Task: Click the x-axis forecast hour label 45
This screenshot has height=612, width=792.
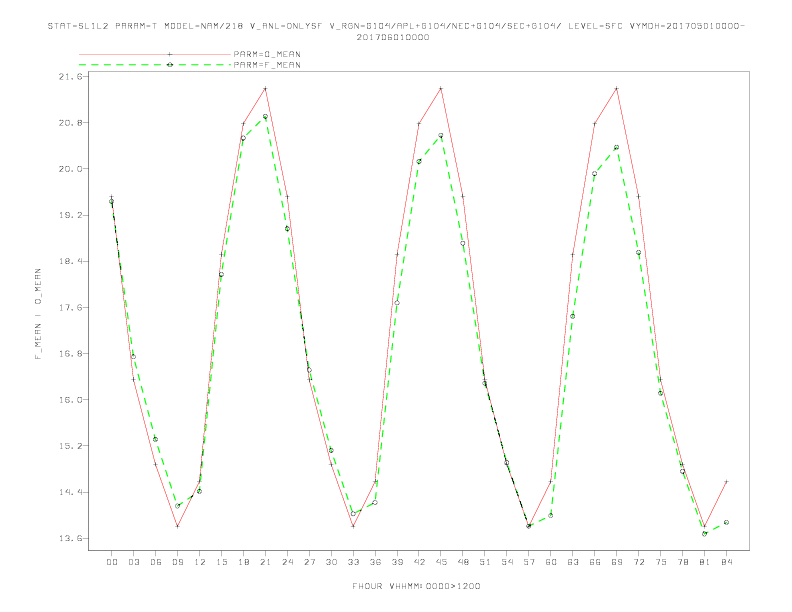Action: click(x=441, y=562)
